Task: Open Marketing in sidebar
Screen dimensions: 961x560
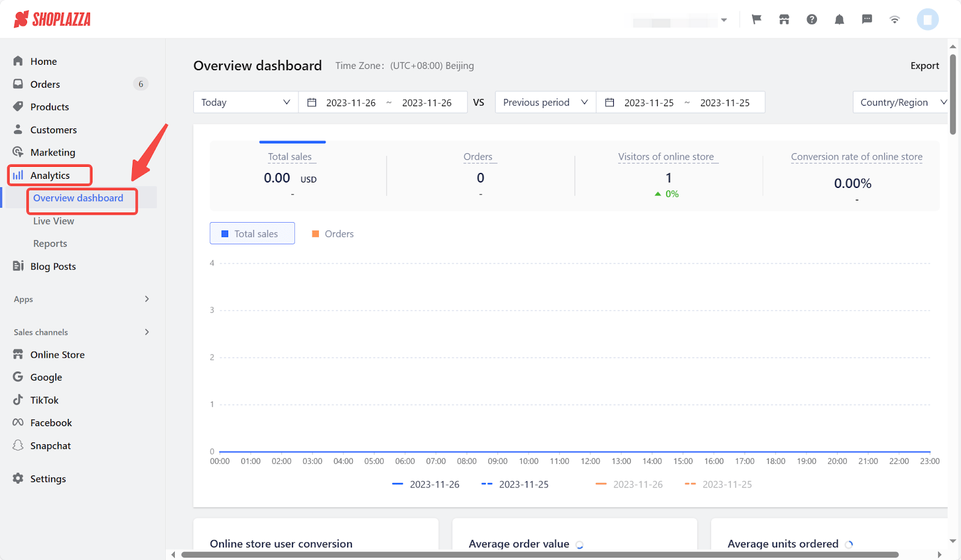Action: pyautogui.click(x=53, y=152)
